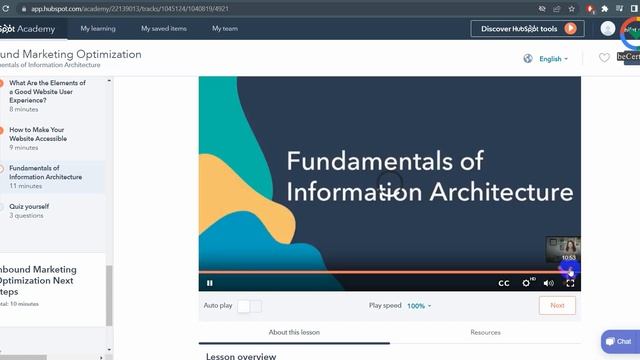Image resolution: width=640 pixels, height=360 pixels.
Task: Mute the video volume speaker icon
Action: 549,283
